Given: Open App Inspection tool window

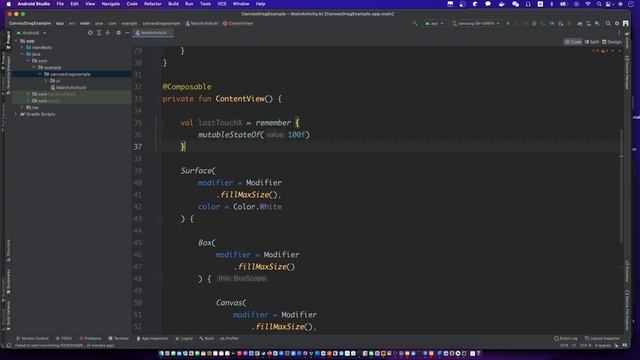Looking at the screenshot, I should tap(152, 338).
